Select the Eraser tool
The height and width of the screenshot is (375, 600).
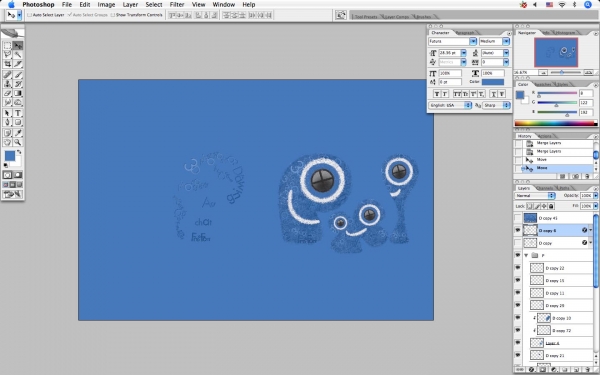pos(7,93)
